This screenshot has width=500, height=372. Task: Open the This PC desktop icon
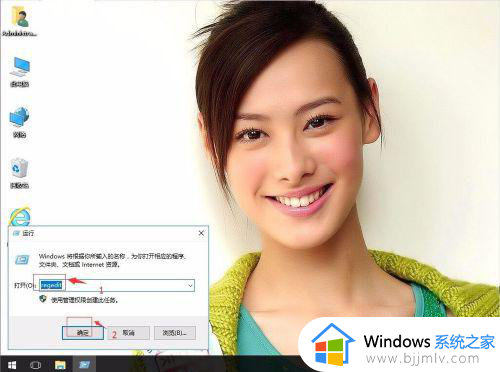(20, 71)
